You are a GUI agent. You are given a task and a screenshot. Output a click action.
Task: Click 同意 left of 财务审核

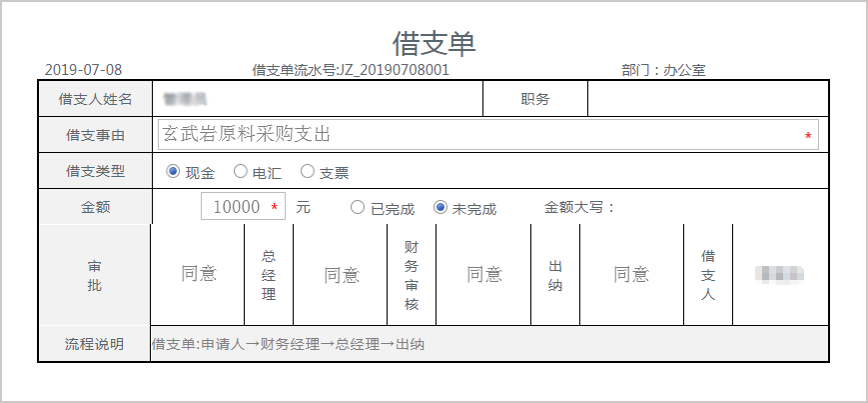pyautogui.click(x=342, y=274)
